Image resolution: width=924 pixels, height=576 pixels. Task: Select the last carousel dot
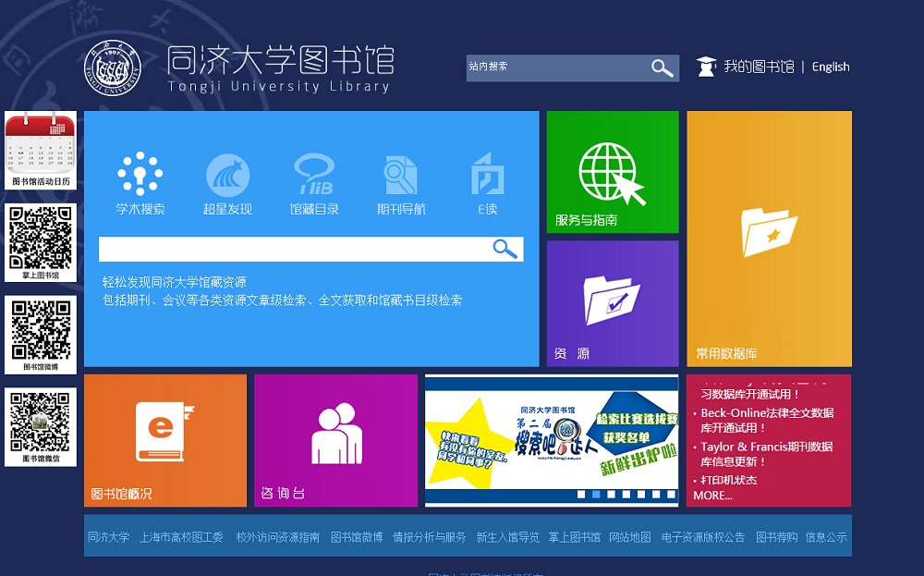pyautogui.click(x=671, y=495)
